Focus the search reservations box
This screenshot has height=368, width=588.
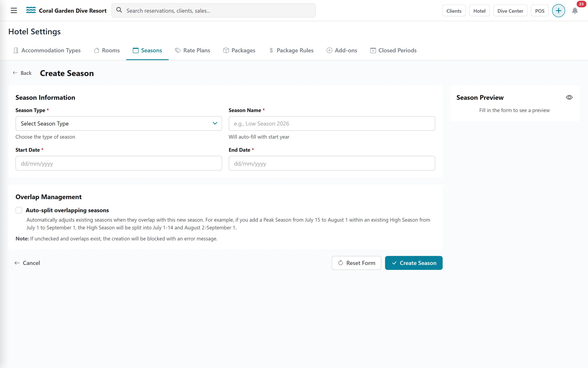tap(213, 10)
